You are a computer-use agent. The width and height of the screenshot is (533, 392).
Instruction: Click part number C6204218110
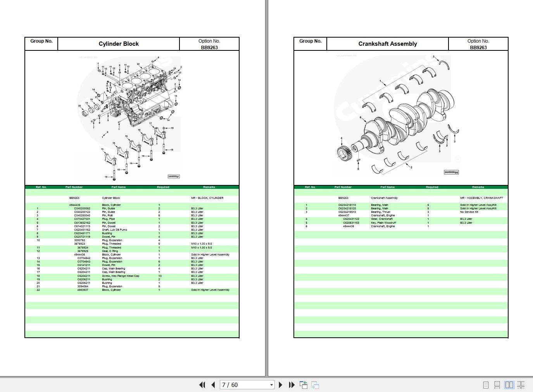pyautogui.click(x=347, y=205)
